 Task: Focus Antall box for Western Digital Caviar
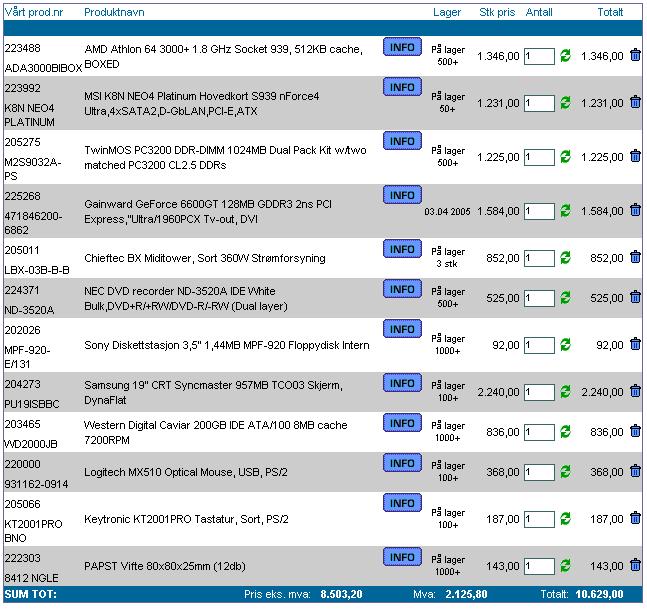point(539,432)
